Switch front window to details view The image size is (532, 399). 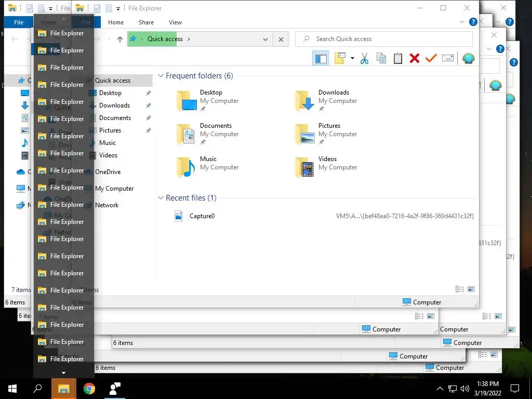coord(460,289)
